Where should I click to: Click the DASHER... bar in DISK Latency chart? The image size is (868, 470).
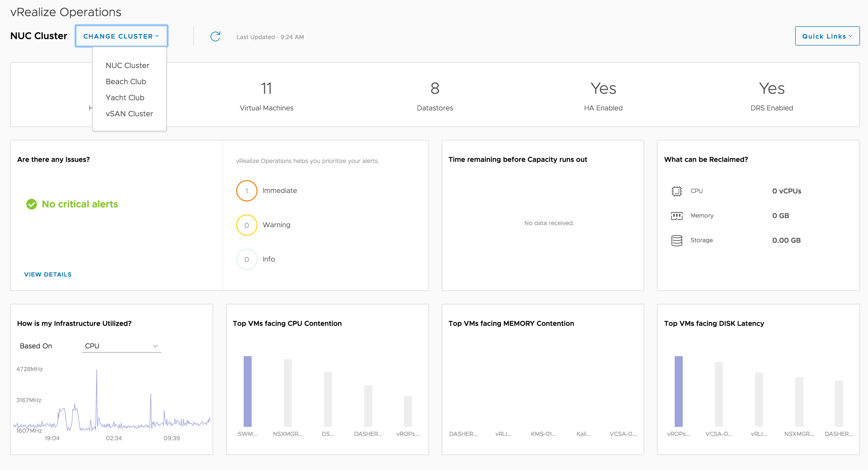[x=839, y=404]
